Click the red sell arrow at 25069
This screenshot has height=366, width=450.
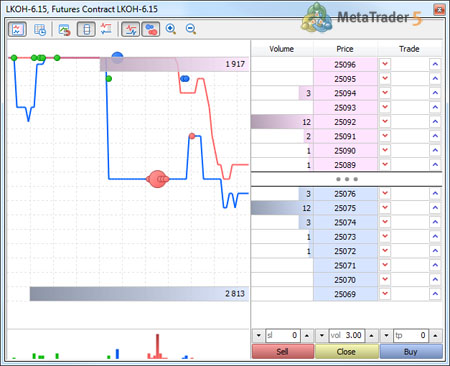385,294
